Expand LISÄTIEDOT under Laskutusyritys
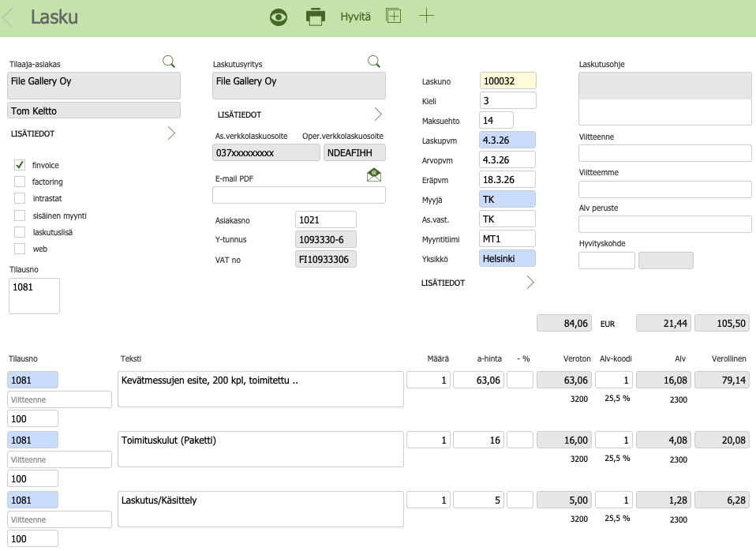This screenshot has width=756, height=551. (x=377, y=114)
